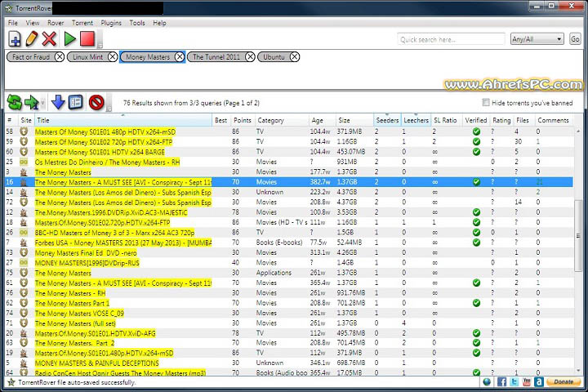The width and height of the screenshot is (588, 392).
Task: Click the Donate button
Action: coord(563,382)
